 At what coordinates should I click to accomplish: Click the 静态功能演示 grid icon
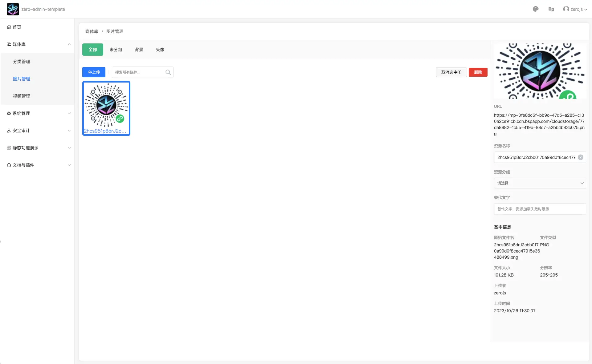point(9,148)
